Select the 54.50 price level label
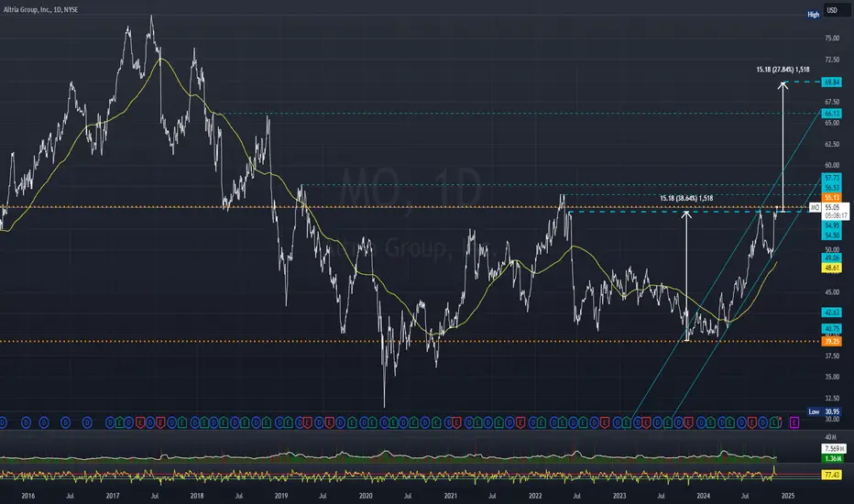This screenshot has width=854, height=504. tap(832, 236)
